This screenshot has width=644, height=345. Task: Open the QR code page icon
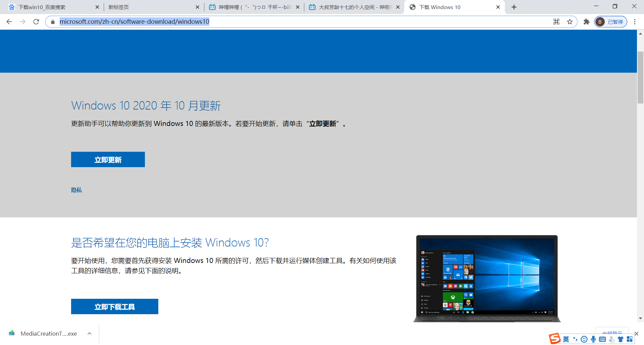pyautogui.click(x=556, y=22)
